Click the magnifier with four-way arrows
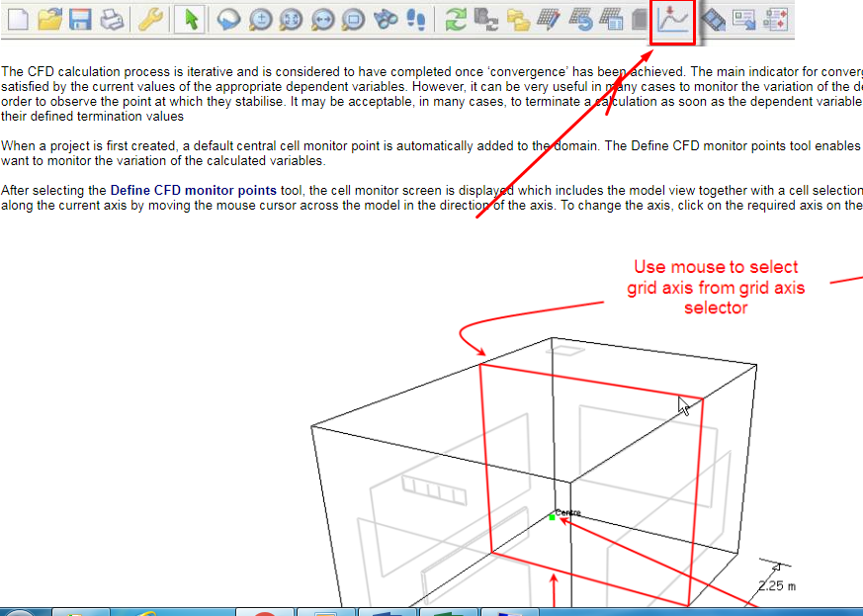Viewport: 863px width, 616px height. coord(291,20)
